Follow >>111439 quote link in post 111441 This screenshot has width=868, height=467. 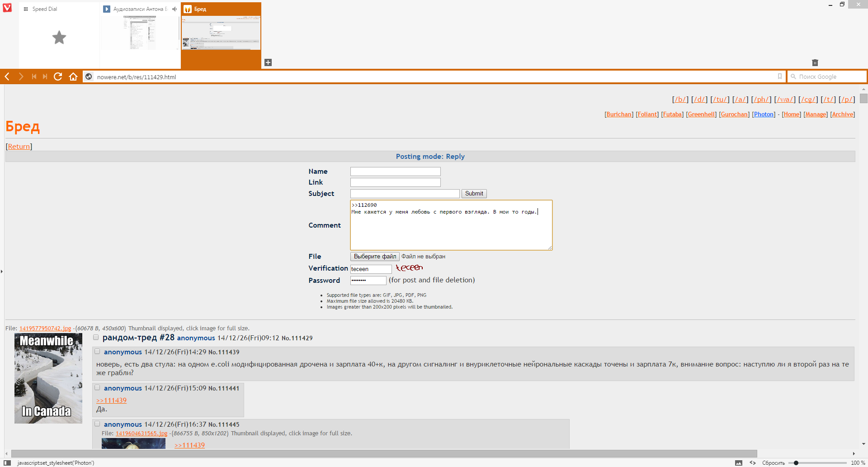click(x=111, y=400)
